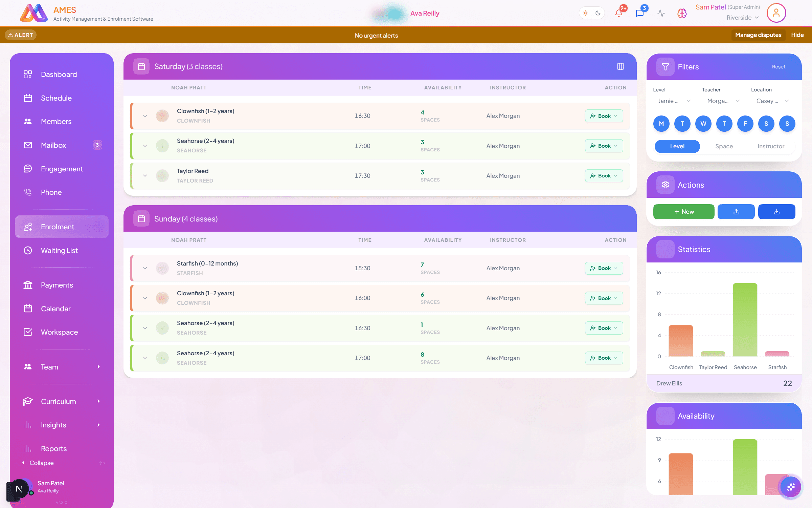Click the activity pulse icon
This screenshot has height=508, width=812.
coord(661,13)
